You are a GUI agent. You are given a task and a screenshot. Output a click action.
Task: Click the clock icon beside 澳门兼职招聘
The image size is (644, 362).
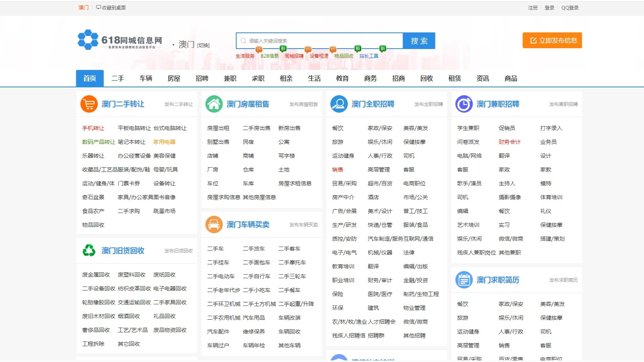[x=464, y=104]
